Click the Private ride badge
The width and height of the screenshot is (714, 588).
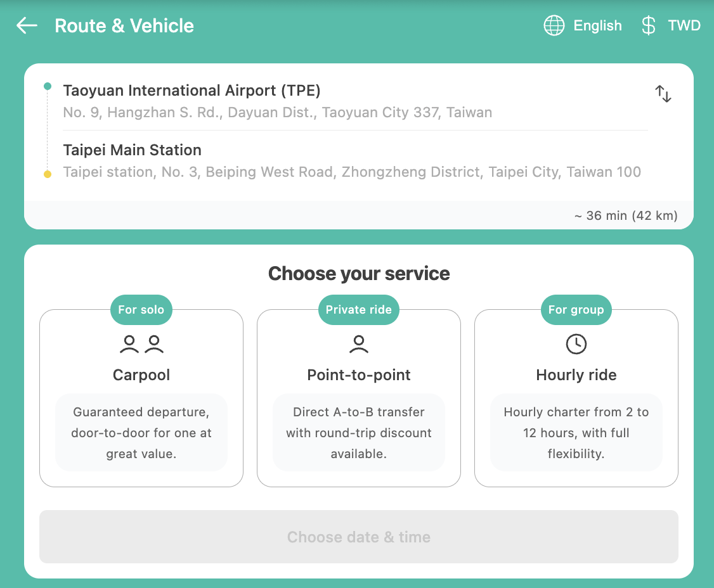(x=358, y=310)
